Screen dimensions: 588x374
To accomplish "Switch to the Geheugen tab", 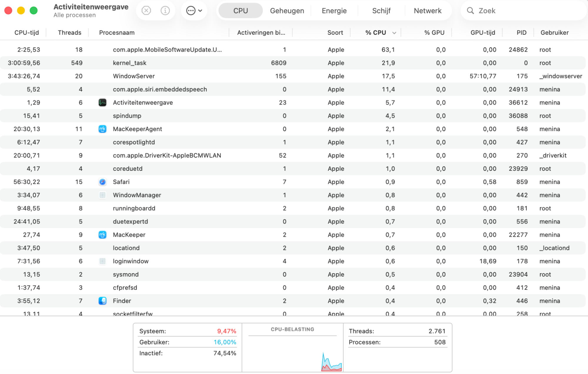I will (287, 11).
